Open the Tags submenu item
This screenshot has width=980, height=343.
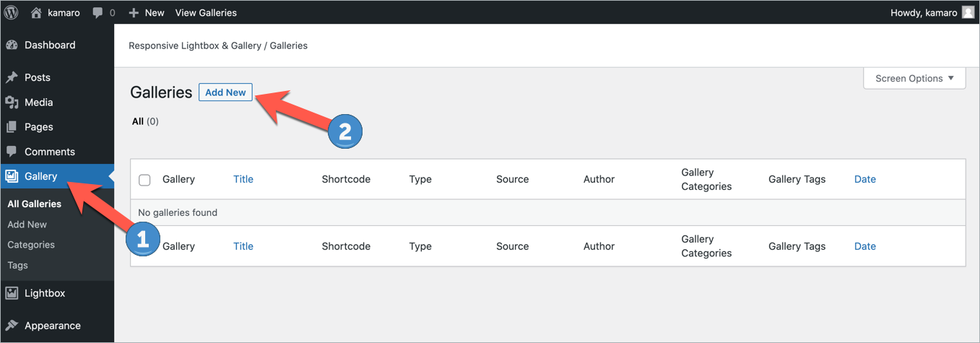(x=17, y=265)
